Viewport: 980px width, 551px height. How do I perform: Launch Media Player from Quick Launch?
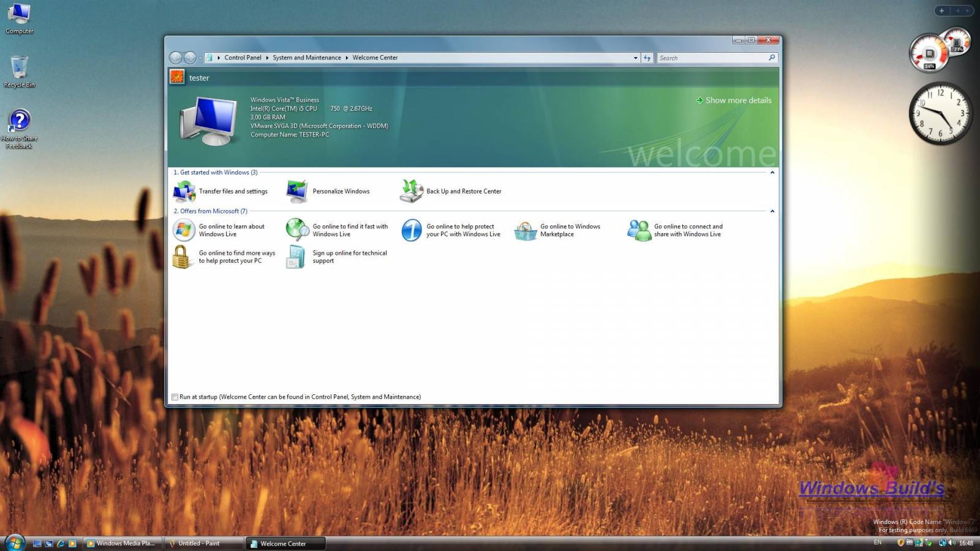tap(72, 543)
